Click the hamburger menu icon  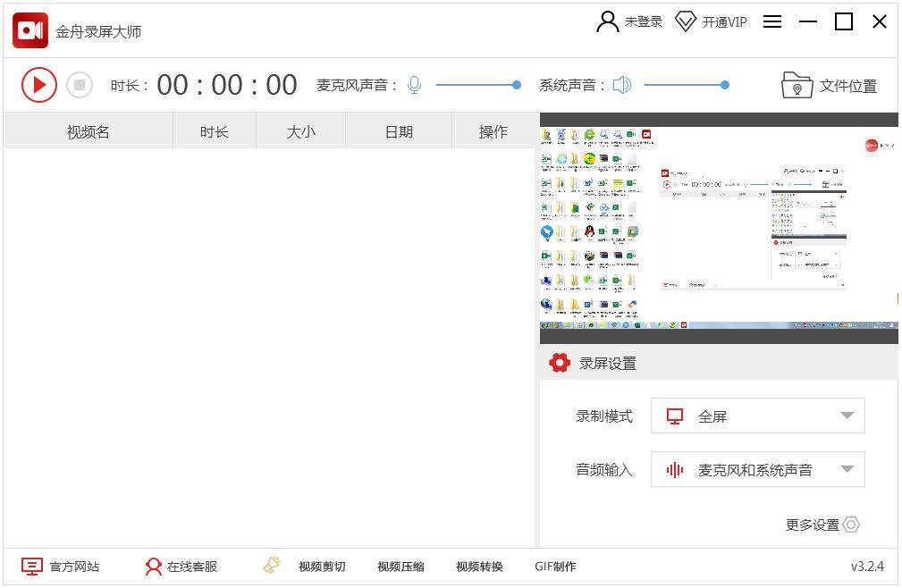coord(772,21)
